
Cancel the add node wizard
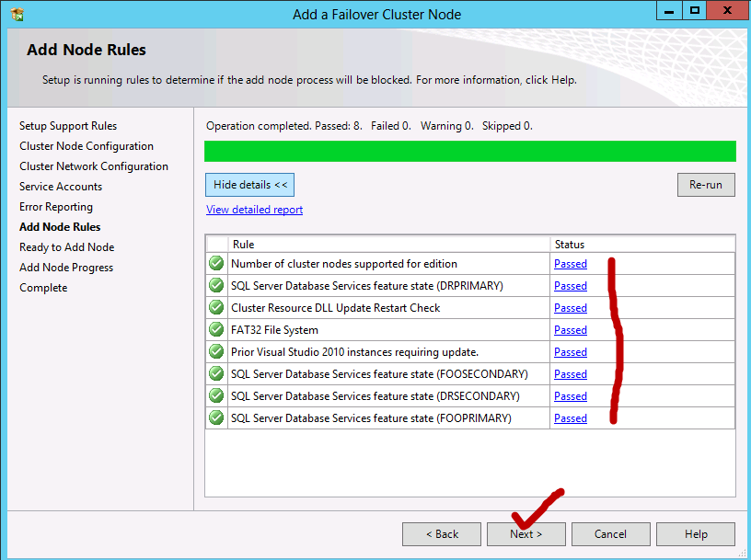(610, 533)
